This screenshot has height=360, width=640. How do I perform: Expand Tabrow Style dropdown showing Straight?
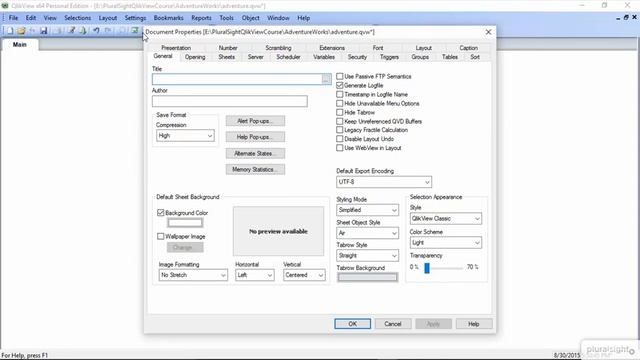pyautogui.click(x=367, y=256)
